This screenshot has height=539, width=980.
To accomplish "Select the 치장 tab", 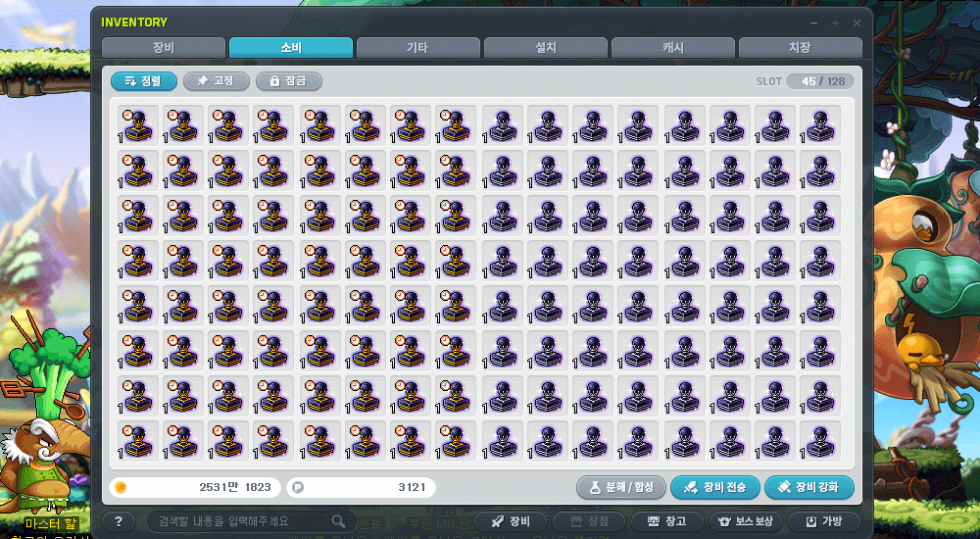I will (800, 47).
